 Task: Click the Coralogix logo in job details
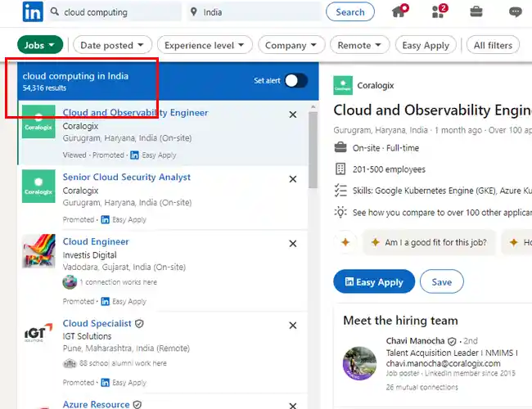point(343,85)
